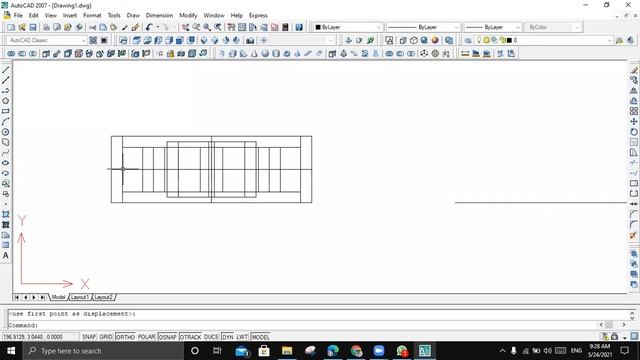The height and width of the screenshot is (360, 640).
Task: Click the last layout tab arrow
Action: [x=42, y=297]
